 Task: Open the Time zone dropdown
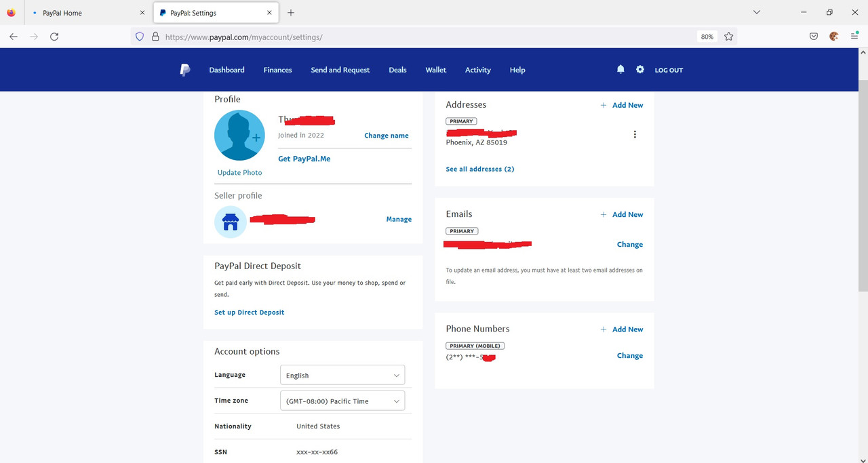coord(342,401)
